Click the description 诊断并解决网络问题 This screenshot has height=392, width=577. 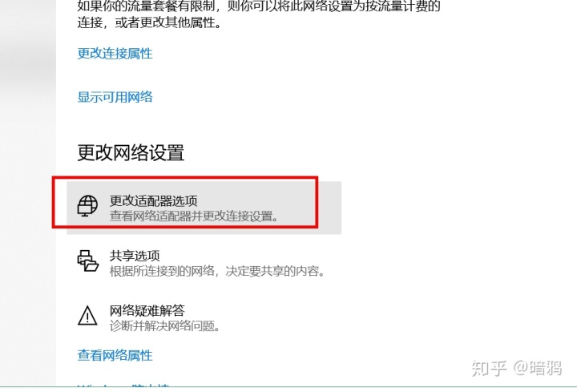point(165,325)
